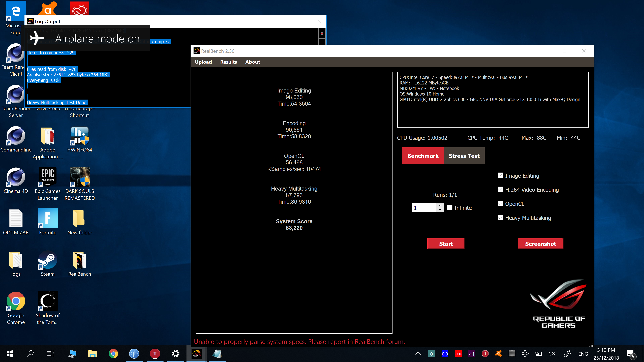Click the runs count input field
This screenshot has width=644, height=362.
tap(424, 208)
